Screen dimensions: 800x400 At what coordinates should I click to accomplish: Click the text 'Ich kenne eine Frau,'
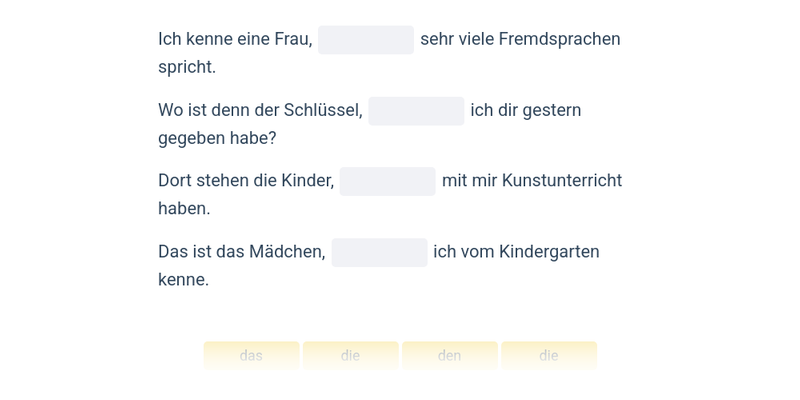click(x=235, y=39)
